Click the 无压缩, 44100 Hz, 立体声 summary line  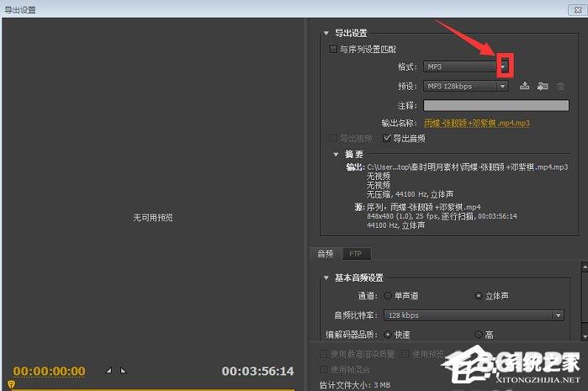click(410, 194)
